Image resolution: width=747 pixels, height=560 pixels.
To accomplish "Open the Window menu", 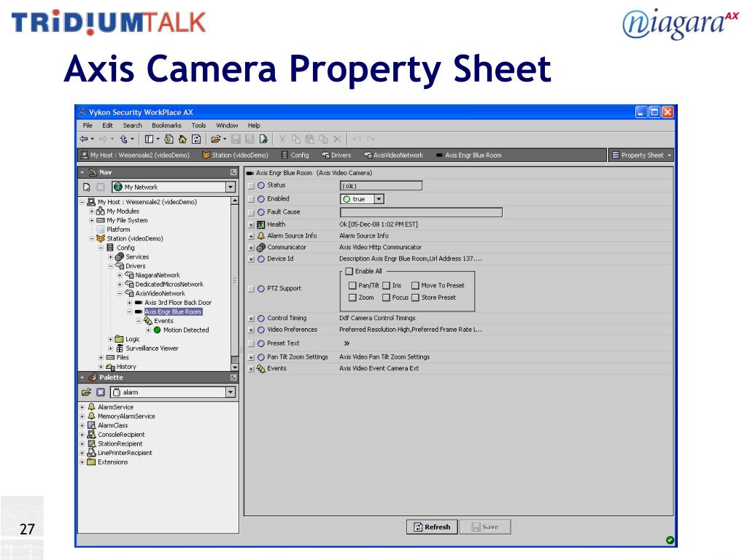I will pyautogui.click(x=227, y=125).
